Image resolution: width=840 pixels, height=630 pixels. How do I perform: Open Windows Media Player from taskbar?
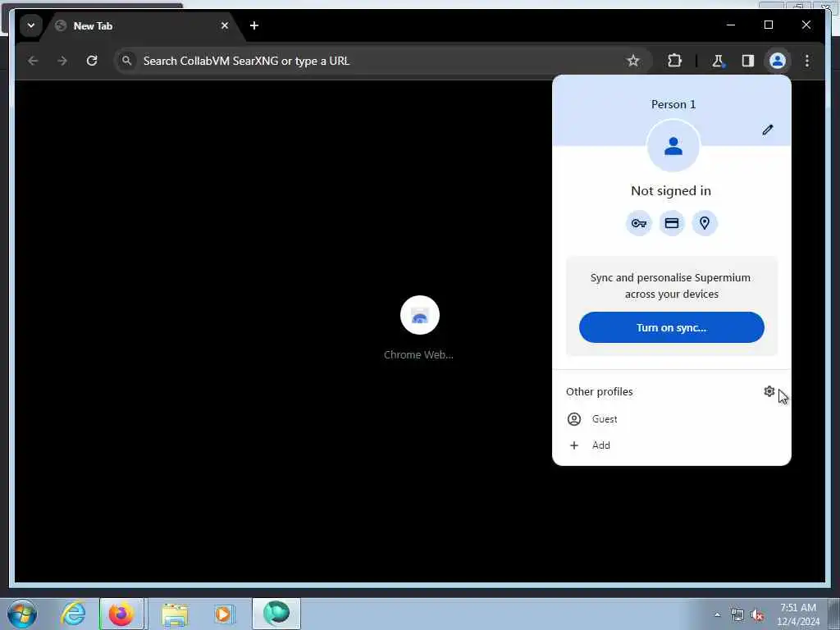pyautogui.click(x=223, y=614)
